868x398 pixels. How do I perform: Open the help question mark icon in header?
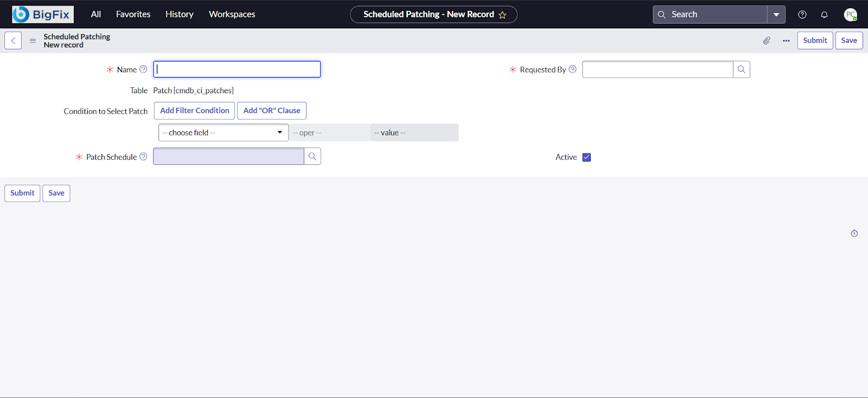(x=802, y=15)
